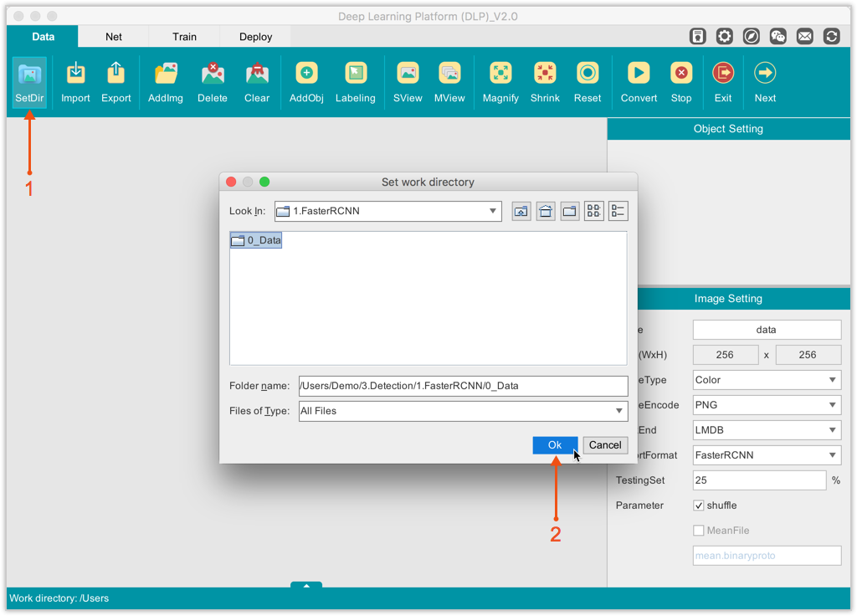Select the AddImg tool
Image resolution: width=857 pixels, height=616 pixels.
pos(166,82)
